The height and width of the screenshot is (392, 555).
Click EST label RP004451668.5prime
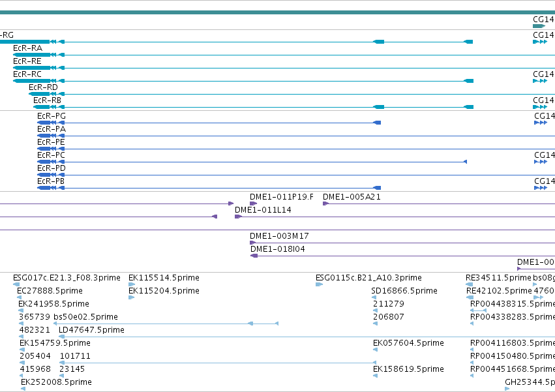(513, 369)
